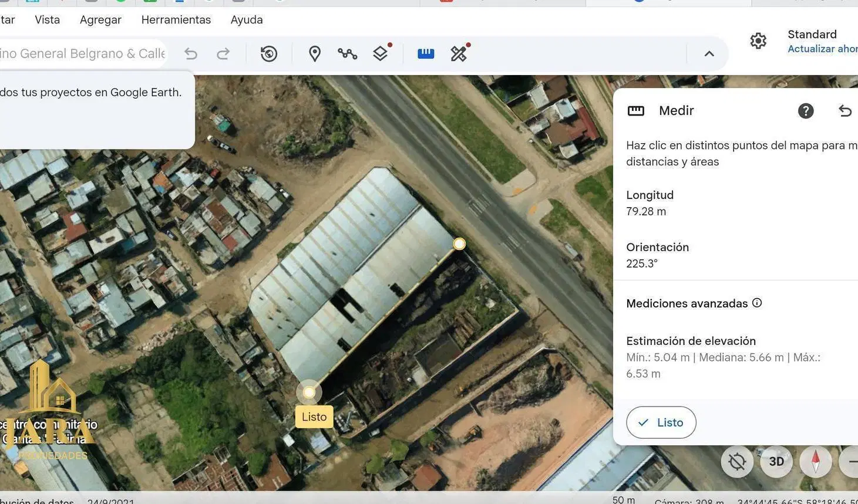Image resolution: width=858 pixels, height=504 pixels.
Task: Click the Actualizar ahora link
Action: 822,49
